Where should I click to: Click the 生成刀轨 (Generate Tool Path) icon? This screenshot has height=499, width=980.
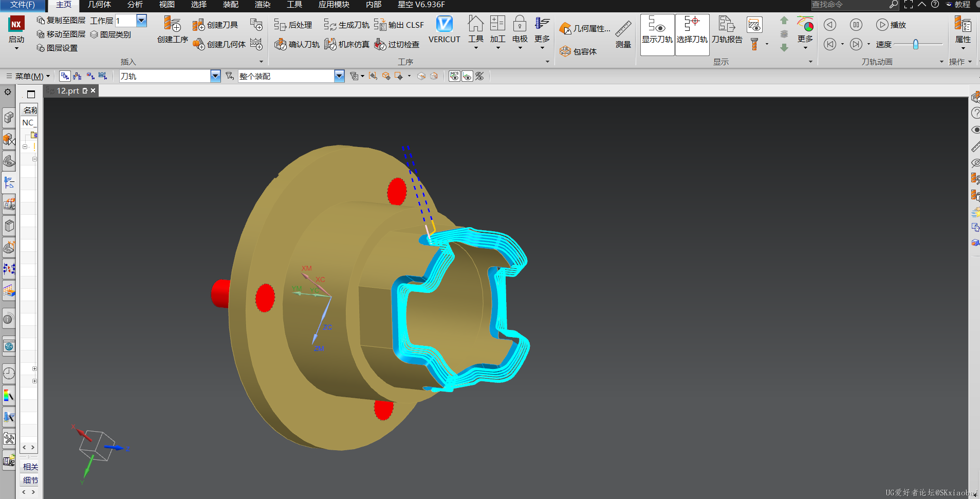[x=330, y=25]
